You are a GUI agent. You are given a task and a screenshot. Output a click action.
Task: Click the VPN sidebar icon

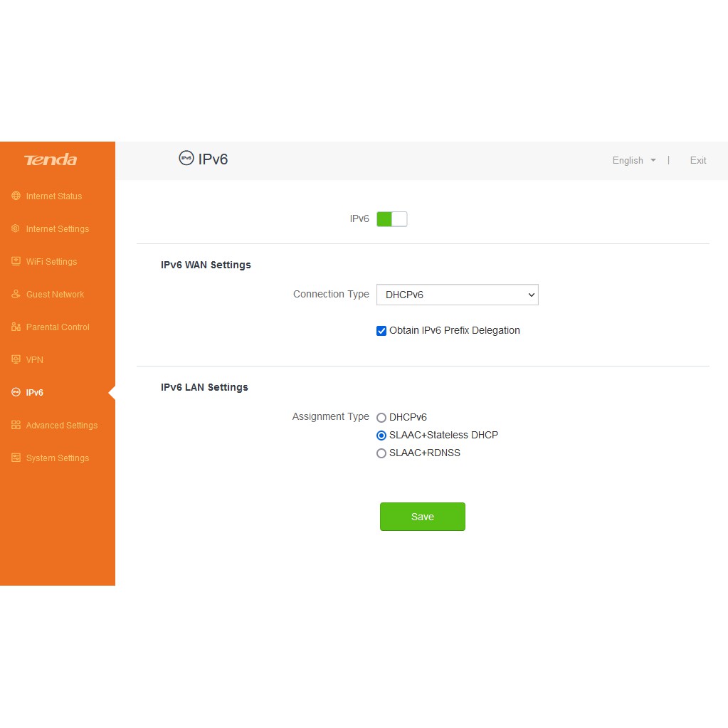16,359
